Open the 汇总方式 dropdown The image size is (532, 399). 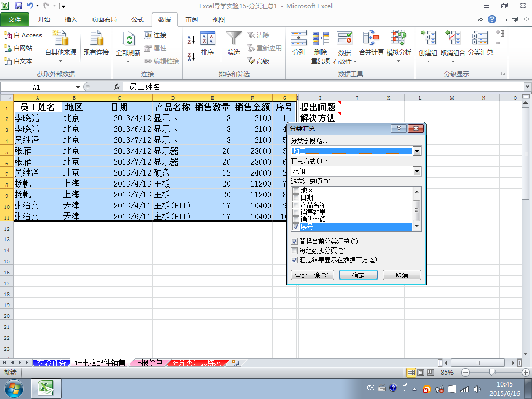click(x=417, y=171)
